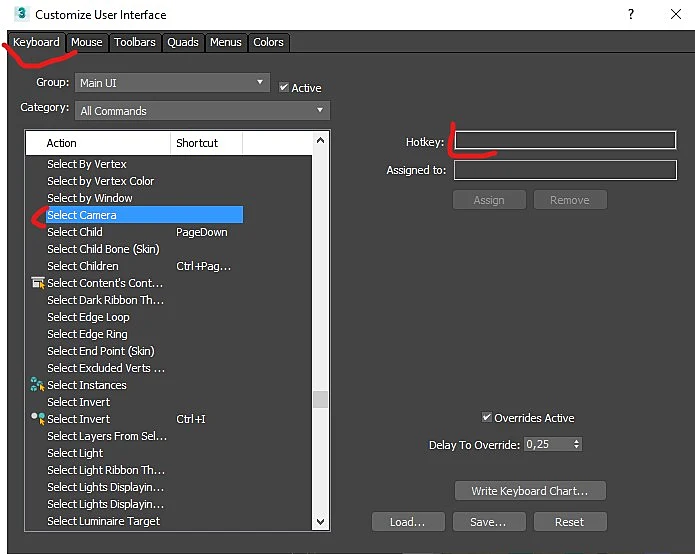695x554 pixels.
Task: Click the Load... button
Action: pyautogui.click(x=408, y=522)
